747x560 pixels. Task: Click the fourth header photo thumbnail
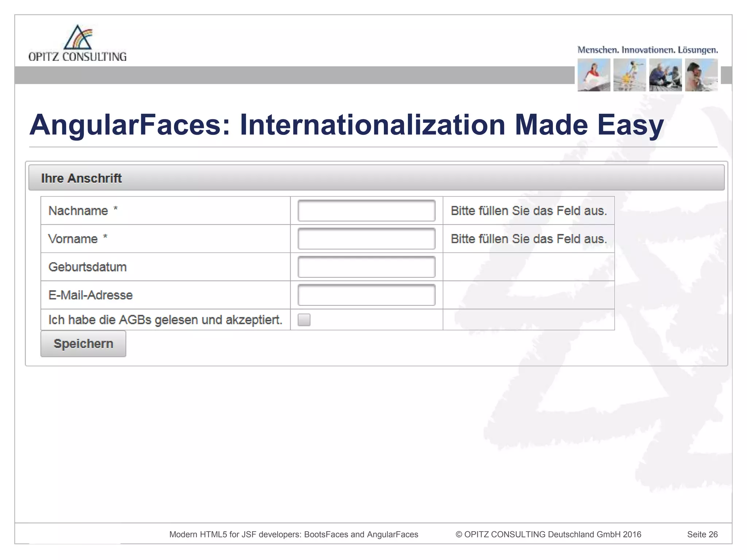click(701, 75)
